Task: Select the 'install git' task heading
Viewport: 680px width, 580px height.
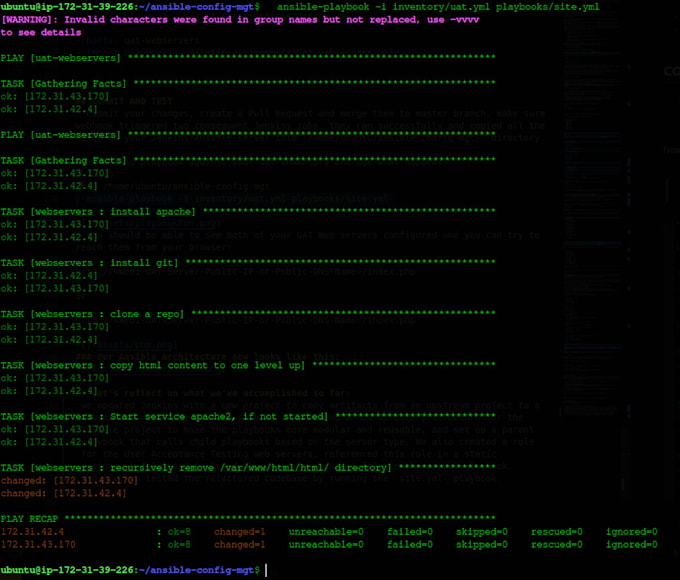Action: [89, 263]
